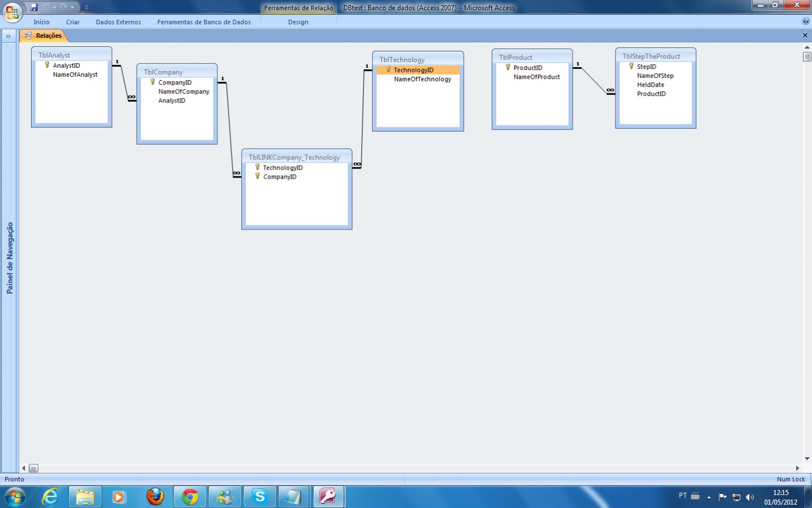Click the horizontal scrollbar thumb
This screenshot has width=812, height=508.
(x=33, y=468)
